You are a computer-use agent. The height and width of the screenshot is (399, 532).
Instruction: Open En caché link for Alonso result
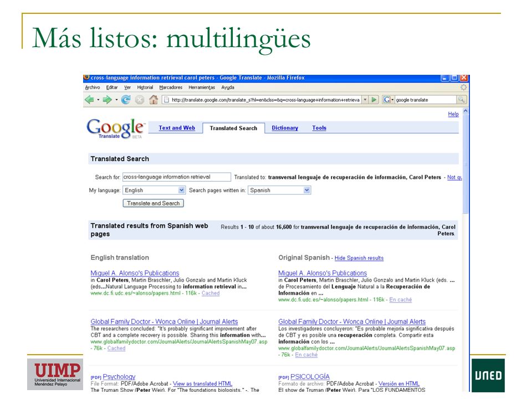click(x=400, y=300)
